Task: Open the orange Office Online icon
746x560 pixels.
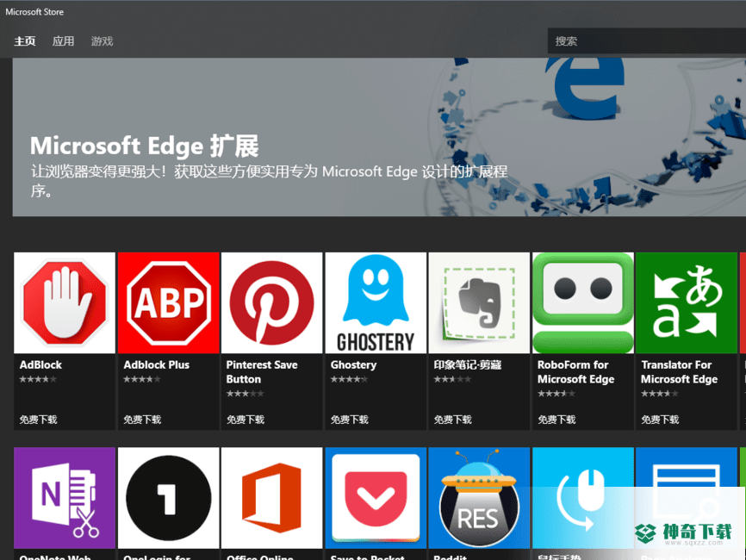Action: [271, 498]
